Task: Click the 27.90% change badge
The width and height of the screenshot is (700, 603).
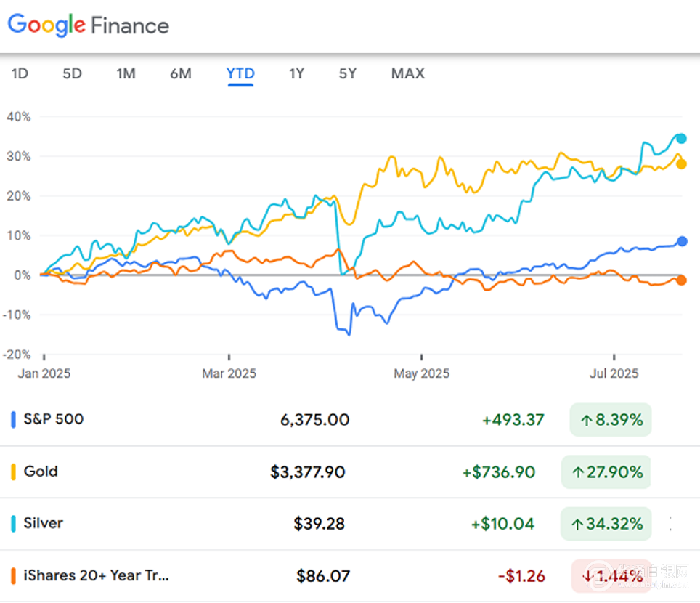Action: pos(606,472)
